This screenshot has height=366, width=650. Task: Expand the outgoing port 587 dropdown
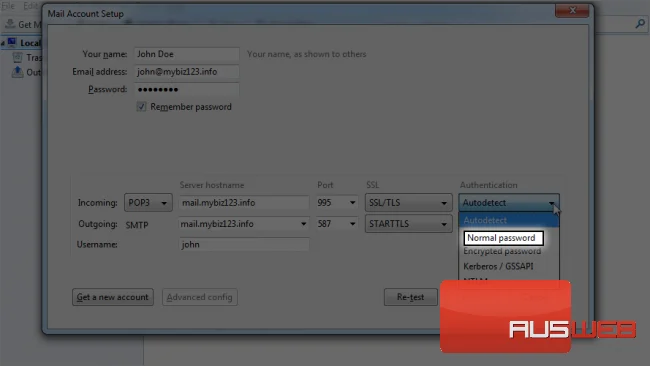click(x=352, y=224)
